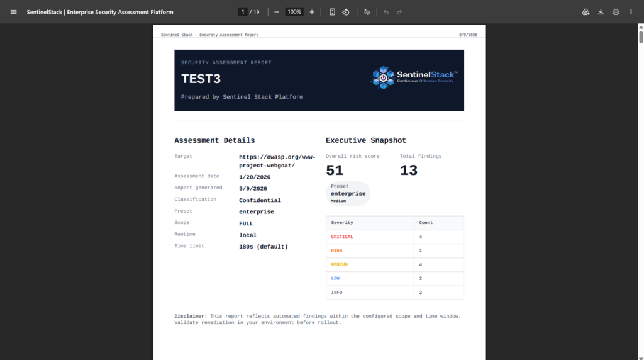Select the INFO severity row label
Image resolution: width=644 pixels, height=360 pixels.
point(336,292)
